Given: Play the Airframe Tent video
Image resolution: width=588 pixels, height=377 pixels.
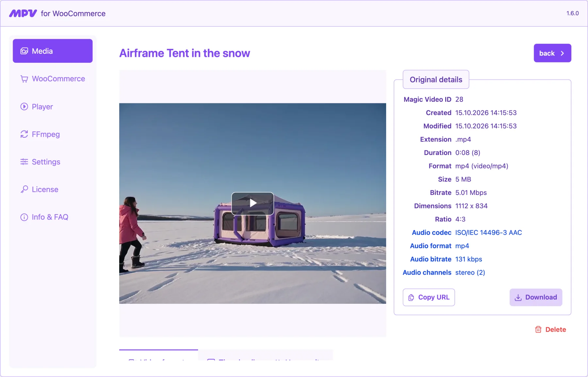Looking at the screenshot, I should point(253,203).
